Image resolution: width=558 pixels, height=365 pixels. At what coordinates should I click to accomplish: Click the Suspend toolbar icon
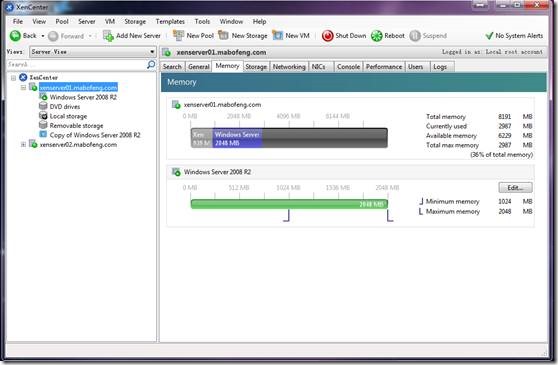pyautogui.click(x=415, y=36)
